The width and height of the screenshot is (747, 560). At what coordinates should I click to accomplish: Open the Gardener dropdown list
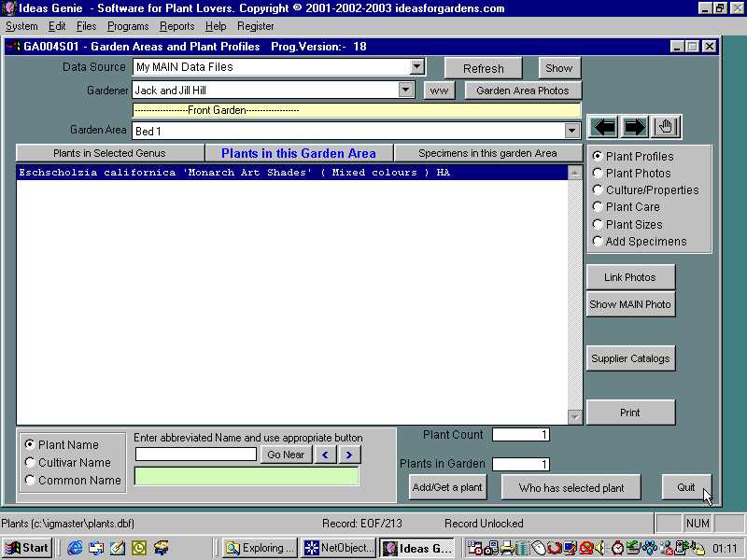(x=406, y=91)
